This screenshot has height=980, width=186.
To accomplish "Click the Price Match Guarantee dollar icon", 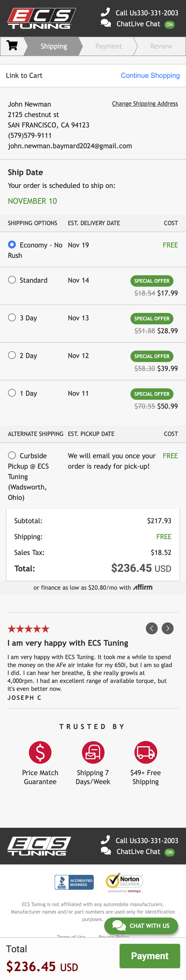I will coord(40,752).
